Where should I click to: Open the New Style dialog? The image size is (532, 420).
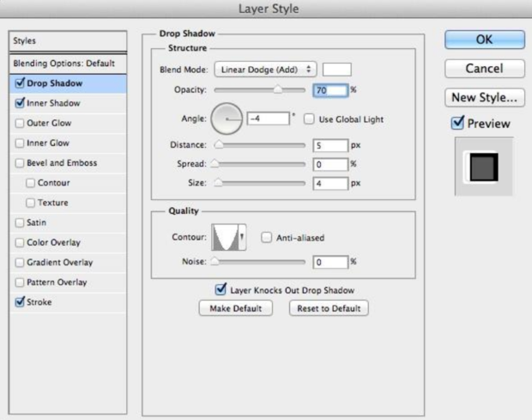[485, 98]
